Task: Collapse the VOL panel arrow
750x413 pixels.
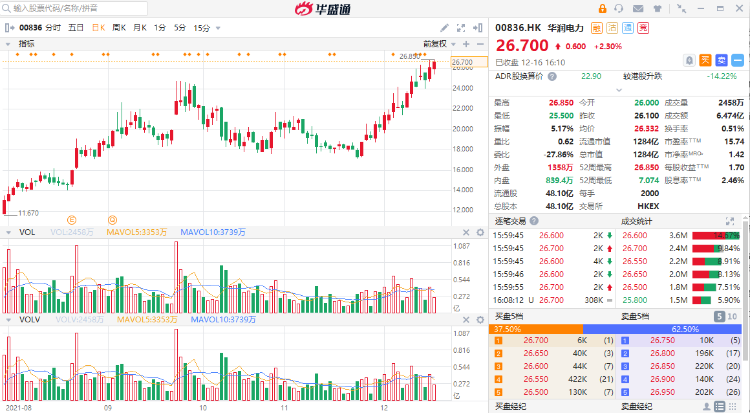Action: tap(8, 233)
